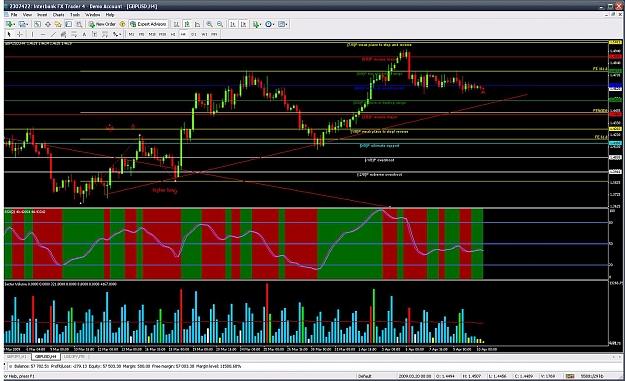Image resolution: width=625 pixels, height=381 pixels.
Task: Click the Arrows objects icon
Action: (x=115, y=34)
